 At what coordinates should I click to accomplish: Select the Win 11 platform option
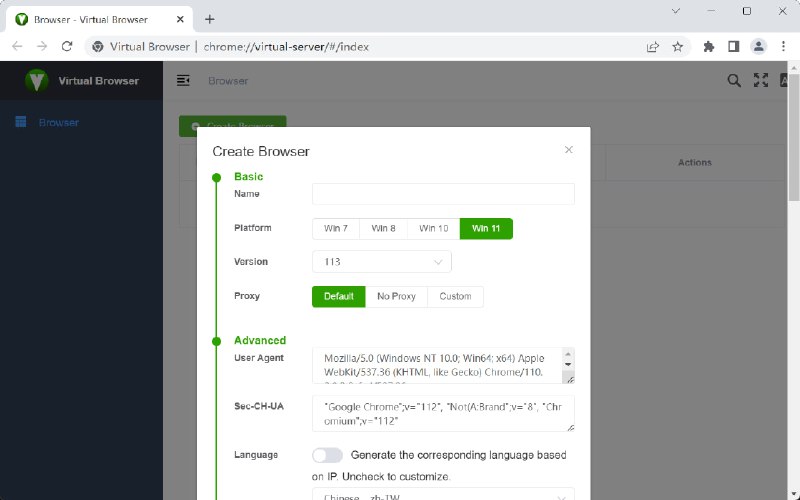[x=486, y=229]
